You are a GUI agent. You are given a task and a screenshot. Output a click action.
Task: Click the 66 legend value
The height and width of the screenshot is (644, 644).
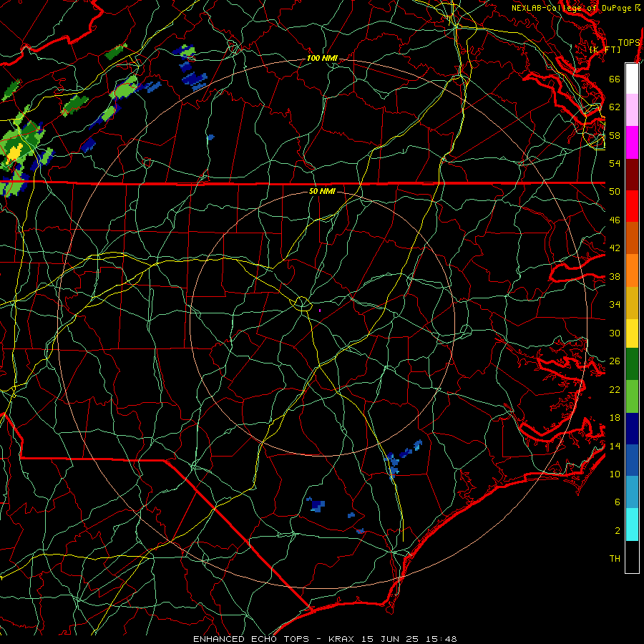pyautogui.click(x=615, y=79)
